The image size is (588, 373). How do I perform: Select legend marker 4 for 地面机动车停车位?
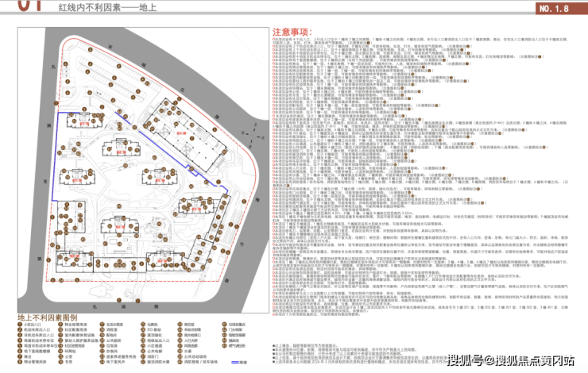20,340
